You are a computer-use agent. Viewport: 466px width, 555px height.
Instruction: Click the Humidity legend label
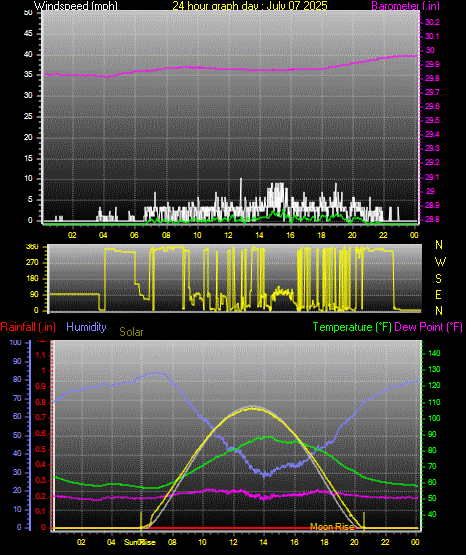tap(86, 327)
